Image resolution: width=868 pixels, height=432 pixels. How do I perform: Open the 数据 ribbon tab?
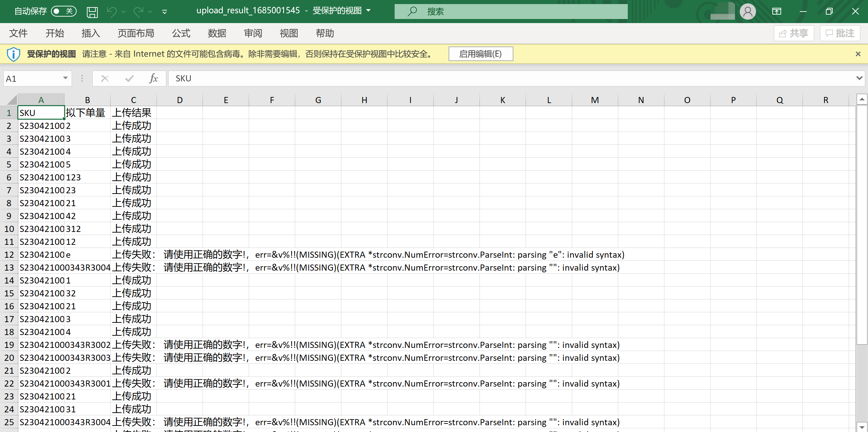point(217,33)
